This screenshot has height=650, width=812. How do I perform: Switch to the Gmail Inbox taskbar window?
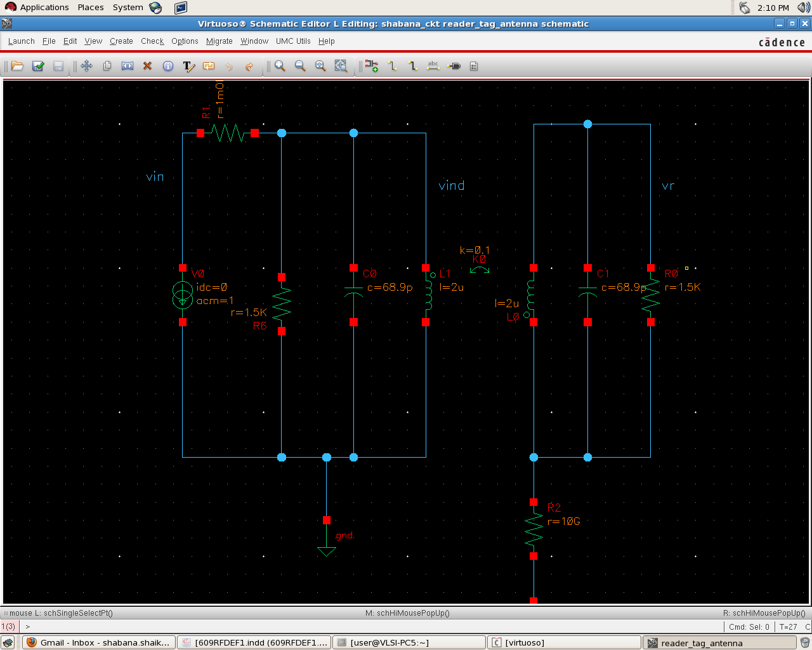coord(98,642)
